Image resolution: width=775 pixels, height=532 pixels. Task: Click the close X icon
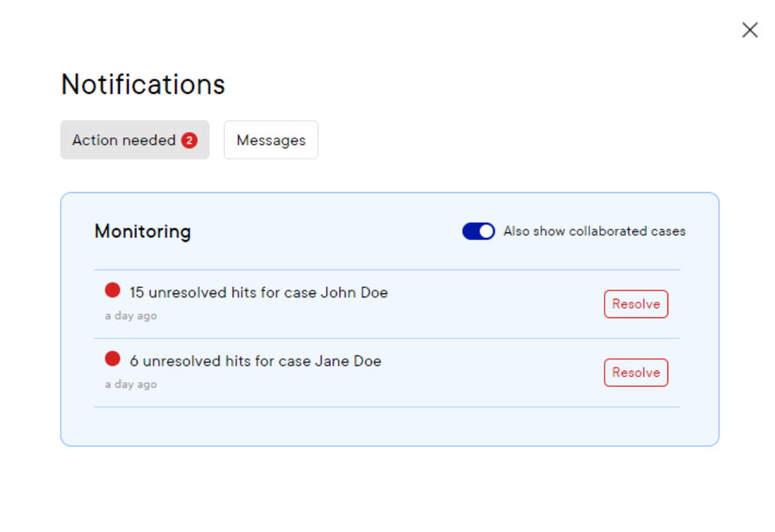point(749,30)
